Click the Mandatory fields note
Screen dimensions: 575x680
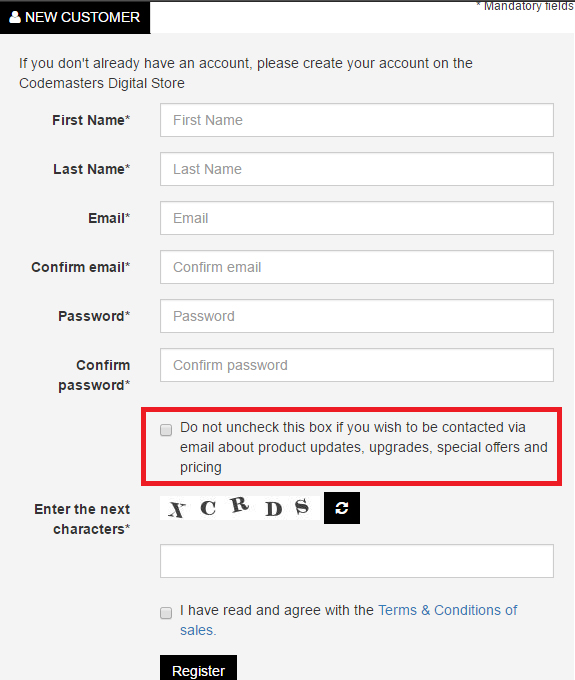coord(525,6)
